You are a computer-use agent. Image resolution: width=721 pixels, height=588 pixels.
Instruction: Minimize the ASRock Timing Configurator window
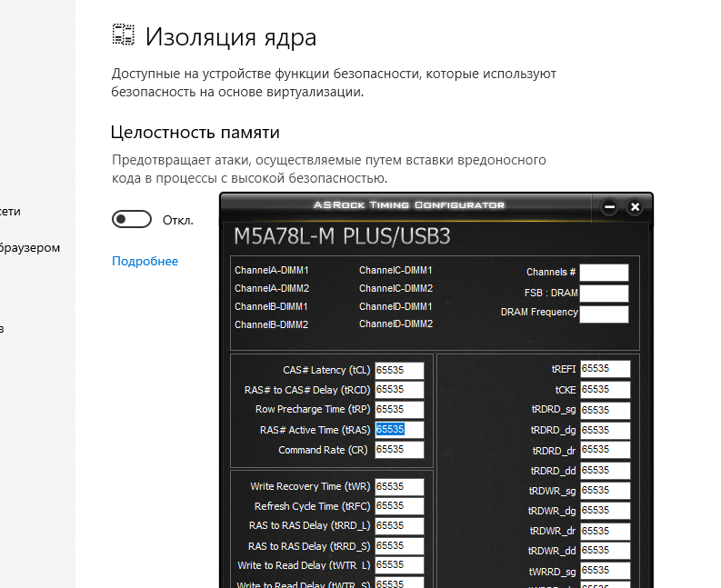coord(609,207)
